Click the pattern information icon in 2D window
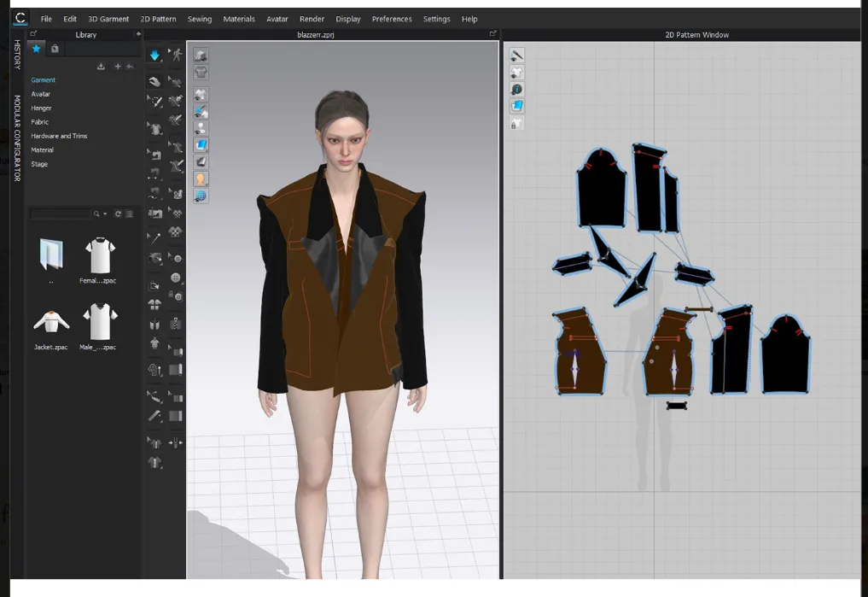 pyautogui.click(x=515, y=89)
